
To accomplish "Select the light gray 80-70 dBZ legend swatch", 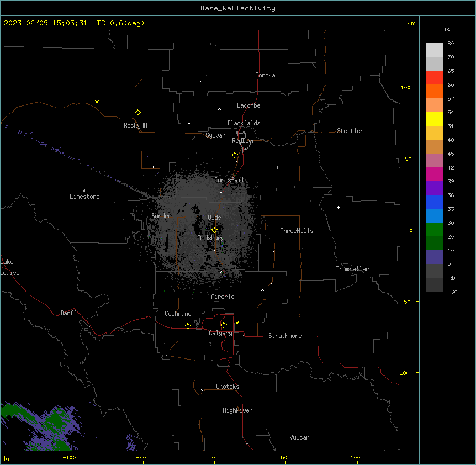I will (434, 50).
